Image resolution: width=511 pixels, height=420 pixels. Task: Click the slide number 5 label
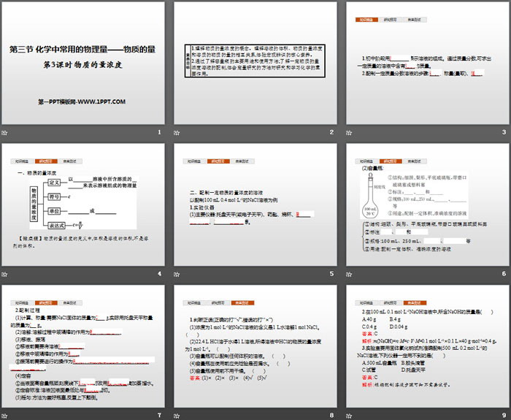click(331, 274)
